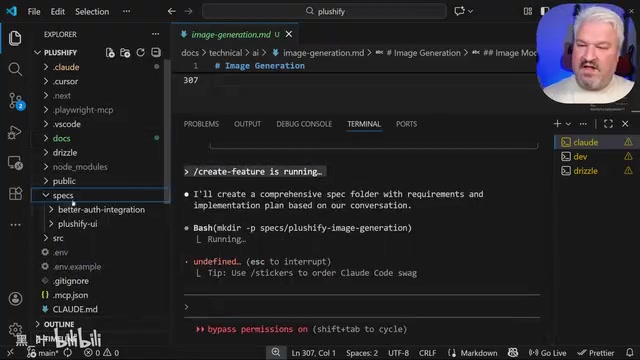Add a new terminal with plus icon

point(558,124)
